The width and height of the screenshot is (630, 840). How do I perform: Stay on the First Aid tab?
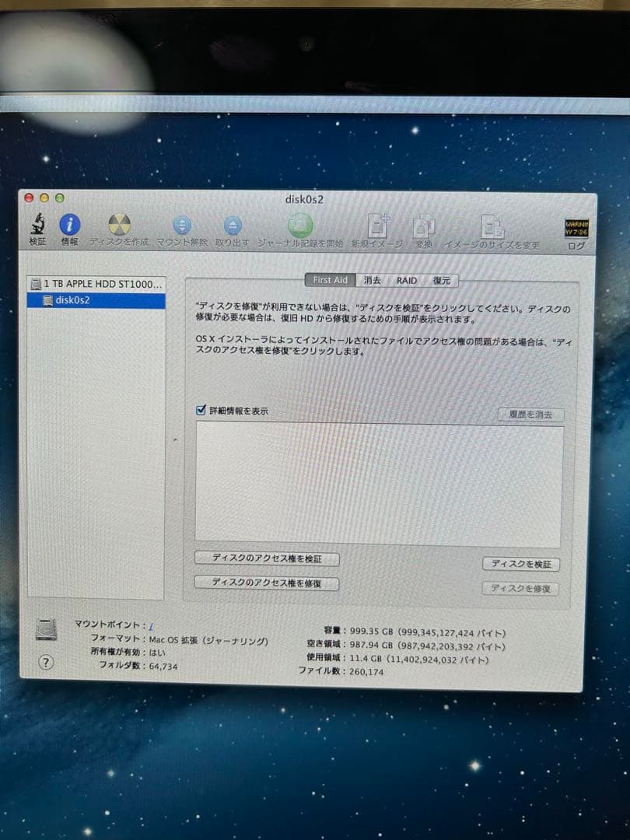(328, 280)
